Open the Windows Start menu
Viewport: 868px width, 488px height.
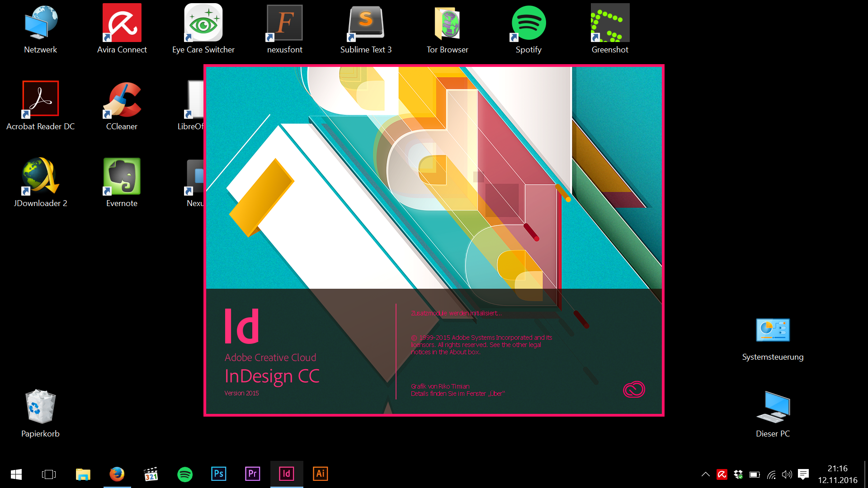16,474
